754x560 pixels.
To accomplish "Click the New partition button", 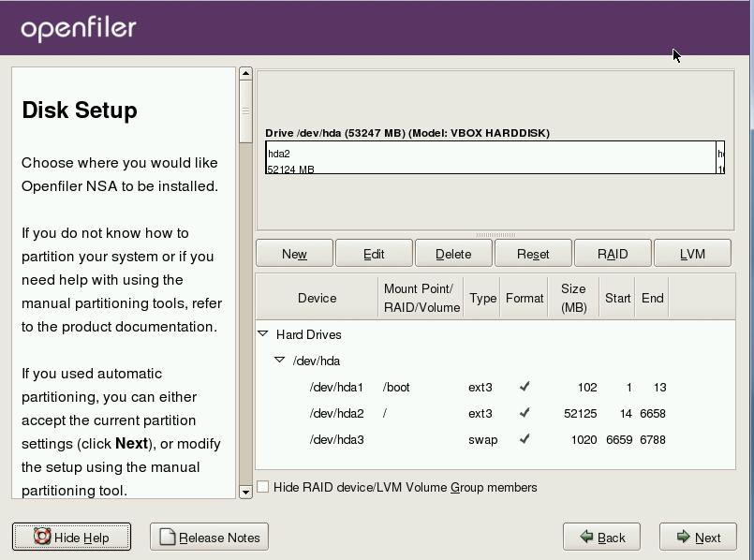I will [294, 254].
